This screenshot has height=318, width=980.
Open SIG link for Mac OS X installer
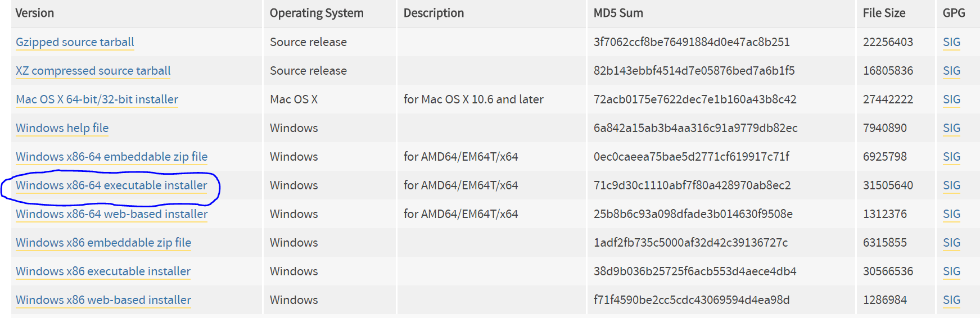point(951,99)
